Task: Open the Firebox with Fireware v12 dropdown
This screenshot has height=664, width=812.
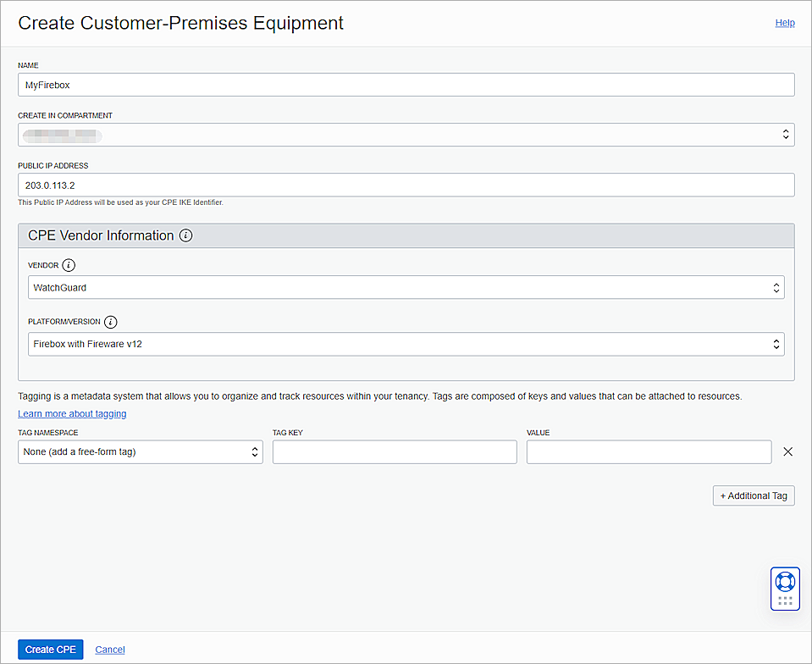Action: coord(406,344)
